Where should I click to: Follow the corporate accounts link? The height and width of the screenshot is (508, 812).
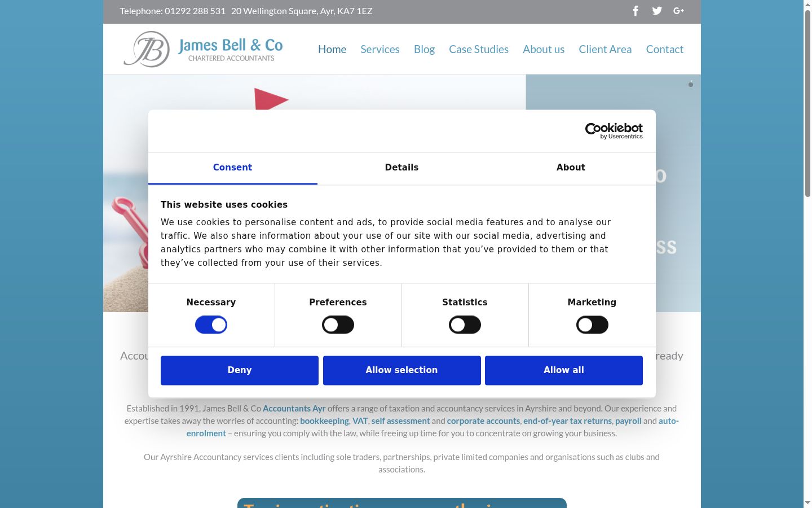(483, 421)
